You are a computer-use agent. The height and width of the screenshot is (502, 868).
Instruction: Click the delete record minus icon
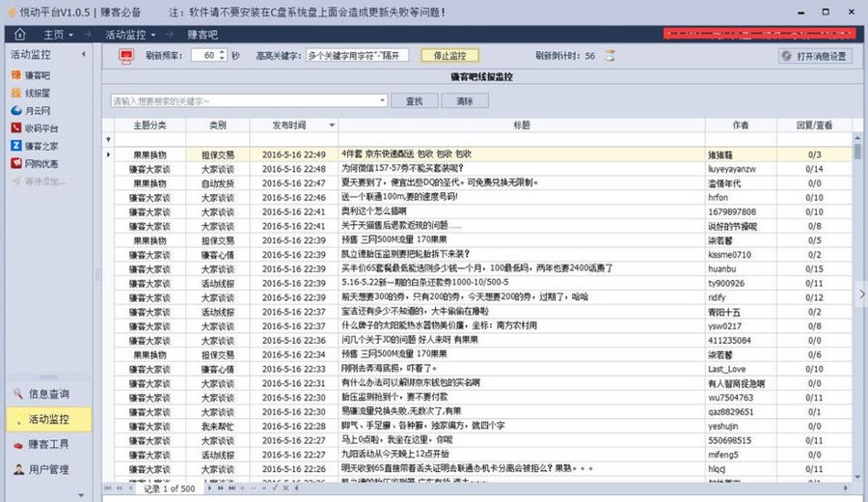pyautogui.click(x=254, y=488)
